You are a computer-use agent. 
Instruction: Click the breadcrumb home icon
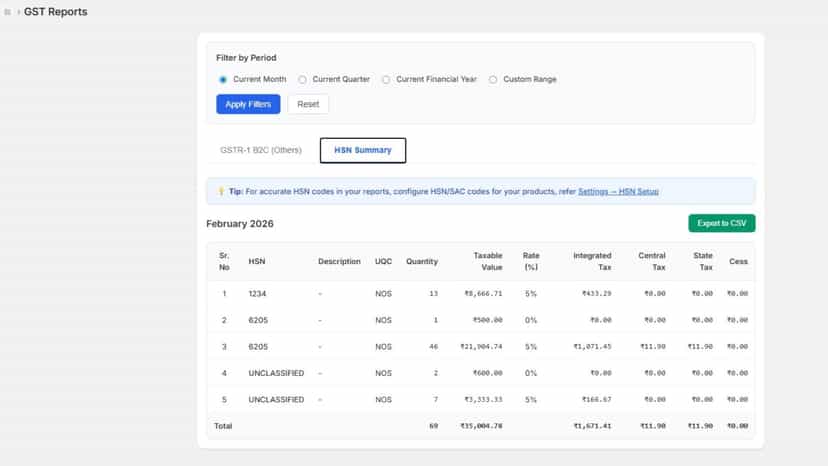(7, 12)
